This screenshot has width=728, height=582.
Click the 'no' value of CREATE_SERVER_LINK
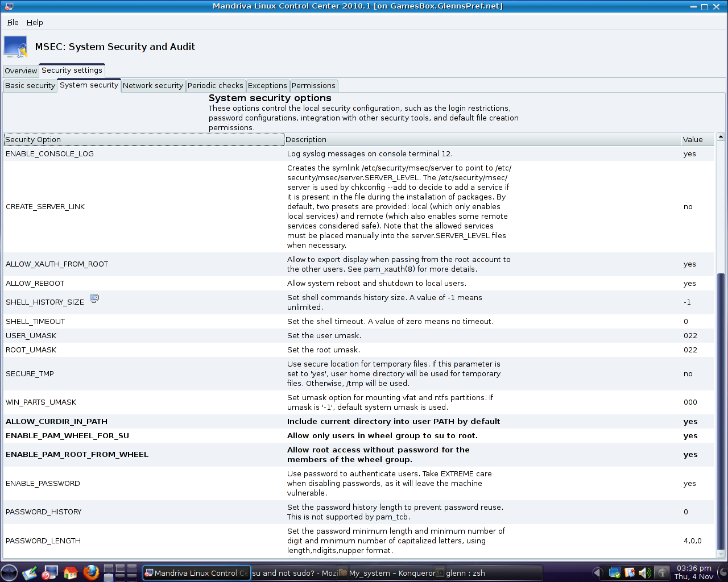[688, 206]
